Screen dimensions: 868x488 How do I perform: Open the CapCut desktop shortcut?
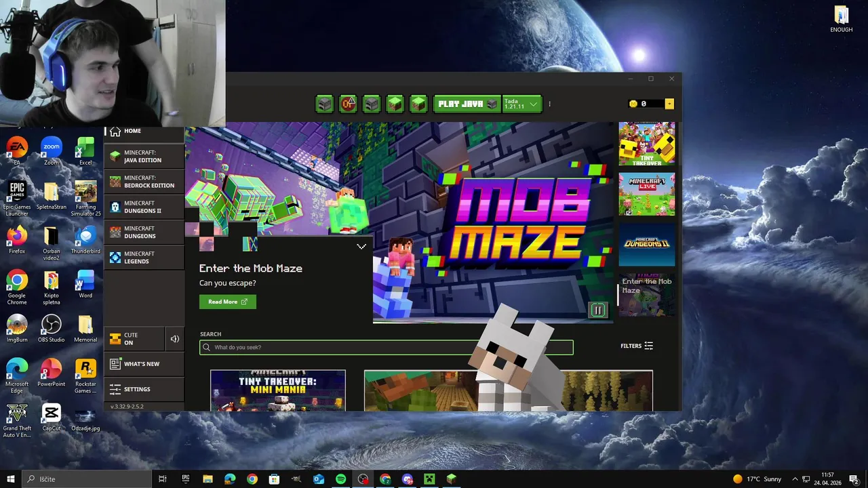click(51, 417)
